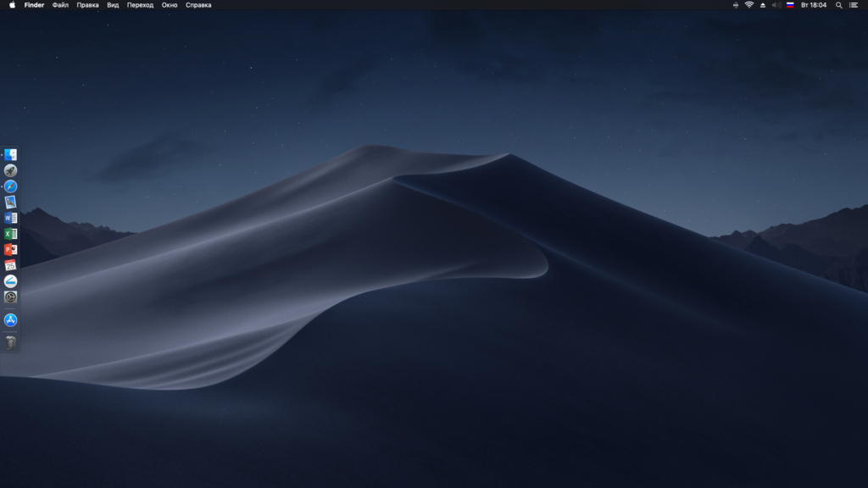The height and width of the screenshot is (488, 868).
Task: Open the Правка menu
Action: 87,5
